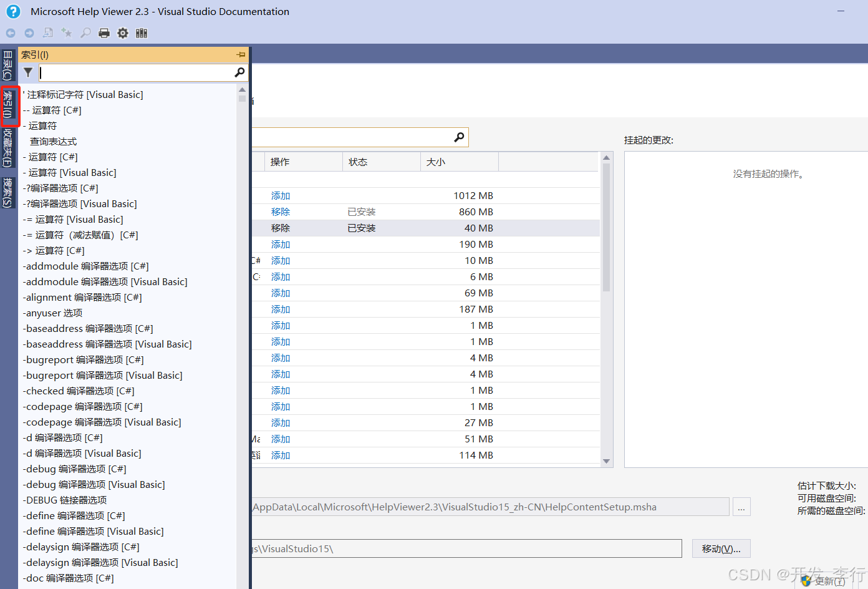Go forward using the toolbar Forward arrow
This screenshot has height=589, width=868.
pyautogui.click(x=29, y=33)
